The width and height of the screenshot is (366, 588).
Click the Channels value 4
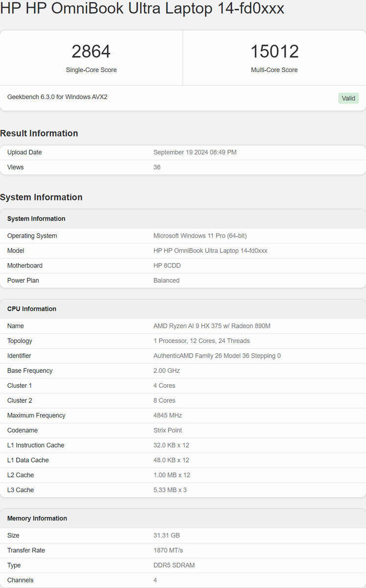(x=155, y=580)
